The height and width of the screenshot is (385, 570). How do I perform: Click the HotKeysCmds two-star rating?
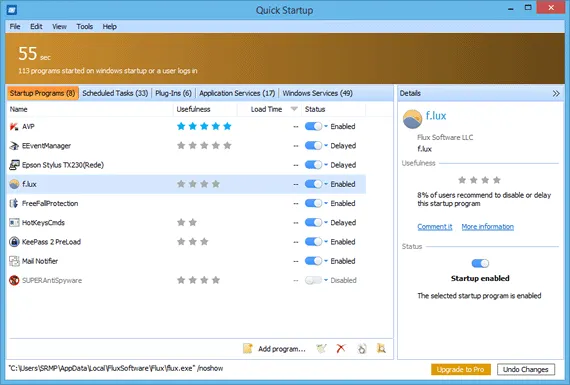[187, 222]
